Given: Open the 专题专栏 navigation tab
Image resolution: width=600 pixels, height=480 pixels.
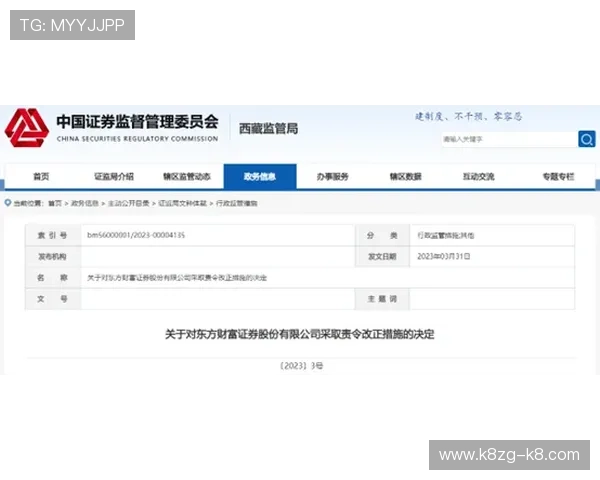Looking at the screenshot, I should pyautogui.click(x=558, y=176).
